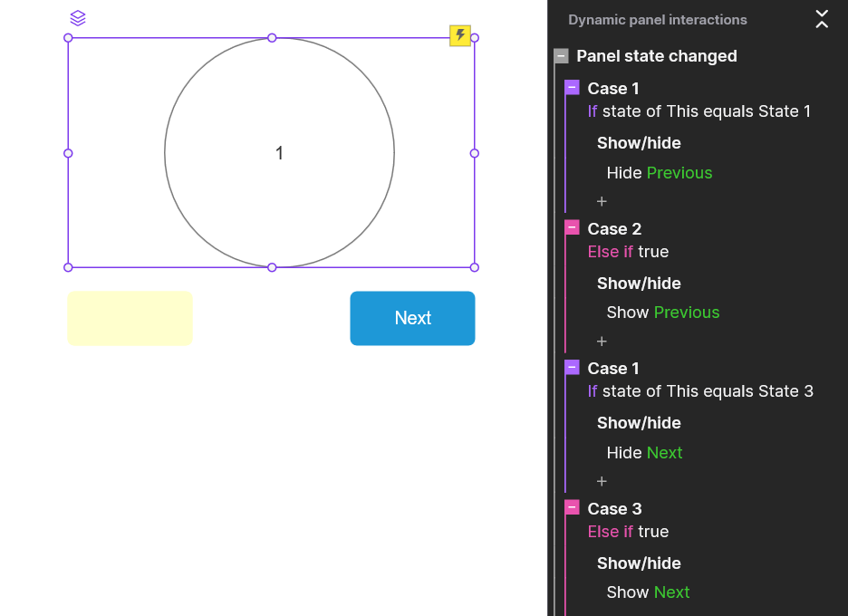Viewport: 848px width, 616px height.
Task: Collapse the Case 3 block
Action: click(x=572, y=507)
